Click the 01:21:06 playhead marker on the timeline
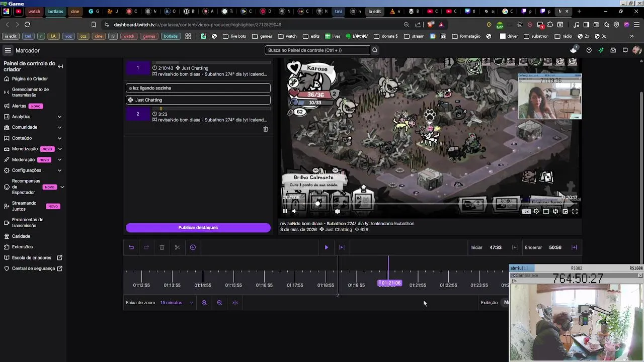This screenshot has width=644, height=362. click(x=390, y=283)
